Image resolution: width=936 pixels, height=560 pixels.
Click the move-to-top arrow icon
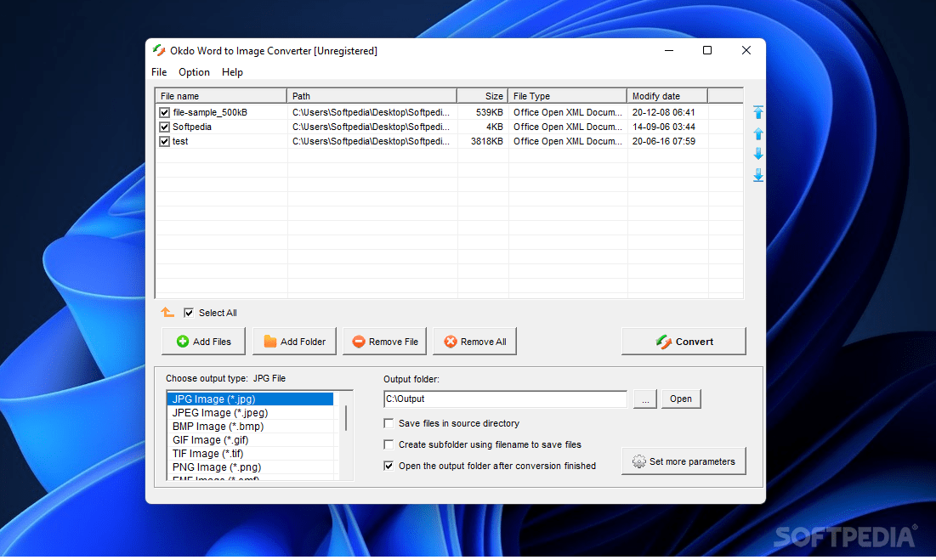point(758,112)
